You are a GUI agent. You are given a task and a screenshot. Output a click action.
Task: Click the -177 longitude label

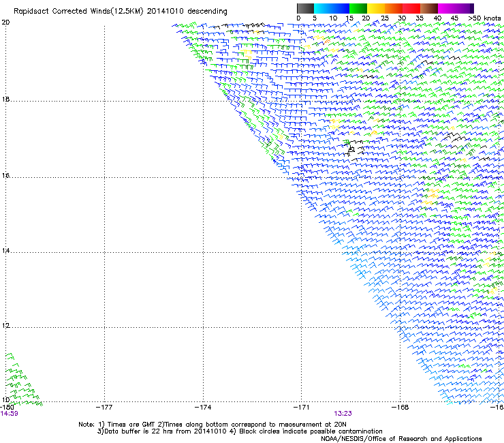(x=104, y=408)
